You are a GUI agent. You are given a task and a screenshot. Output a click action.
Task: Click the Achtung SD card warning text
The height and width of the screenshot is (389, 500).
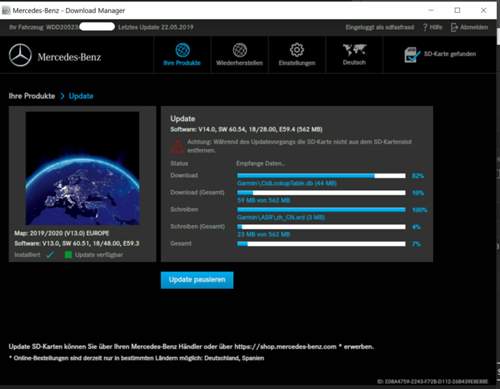[x=299, y=146]
